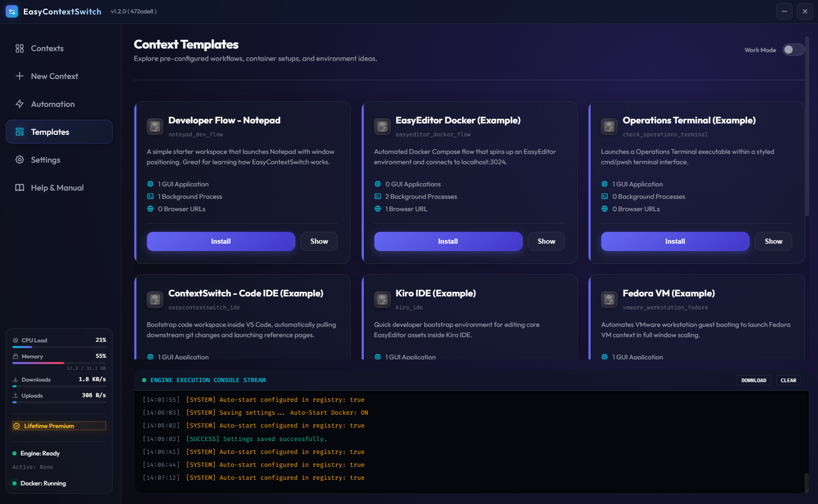Install the EasyEditor Docker template
818x504 pixels.
(448, 241)
